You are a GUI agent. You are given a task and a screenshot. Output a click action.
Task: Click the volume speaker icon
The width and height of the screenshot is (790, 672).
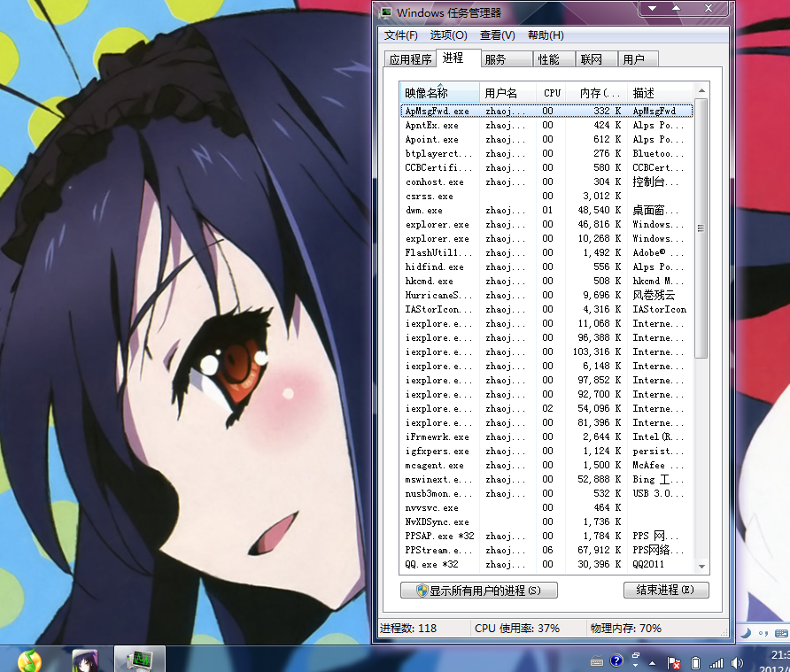737,663
